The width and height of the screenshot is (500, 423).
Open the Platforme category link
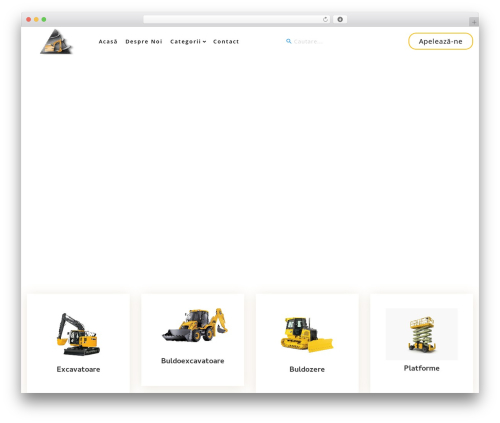[x=422, y=368]
